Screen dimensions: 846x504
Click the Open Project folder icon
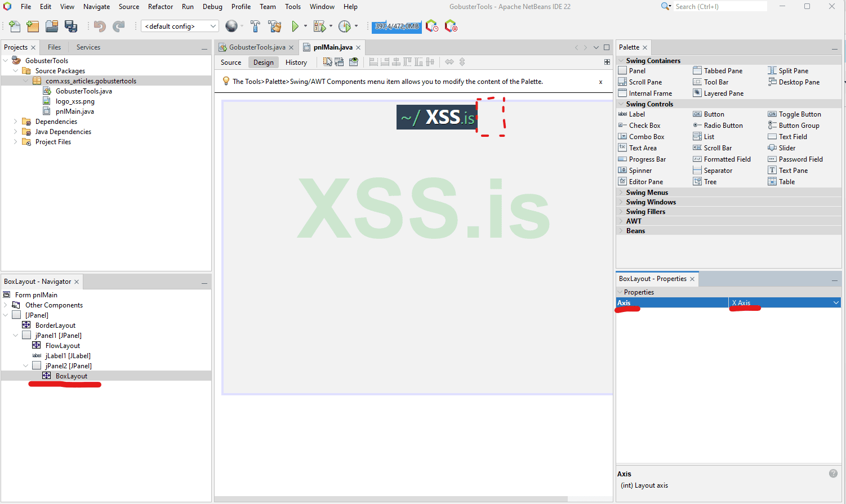tap(52, 26)
